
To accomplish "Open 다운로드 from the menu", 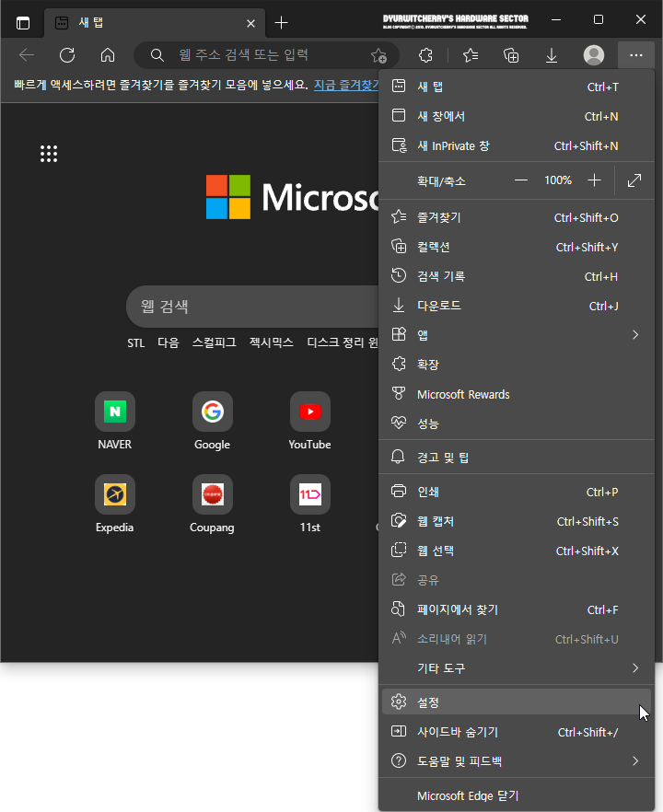I will (x=517, y=306).
